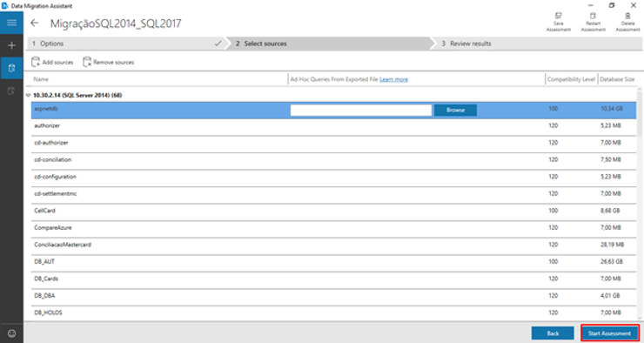Select the CompareAzure database row
This screenshot has height=343, width=644.
[x=334, y=229]
